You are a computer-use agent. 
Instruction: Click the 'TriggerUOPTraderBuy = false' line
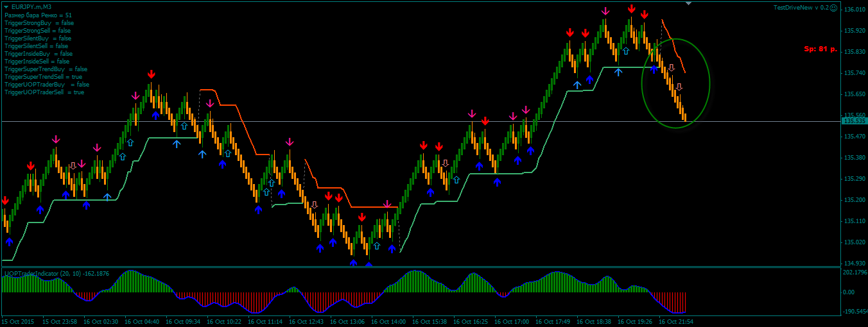(47, 85)
